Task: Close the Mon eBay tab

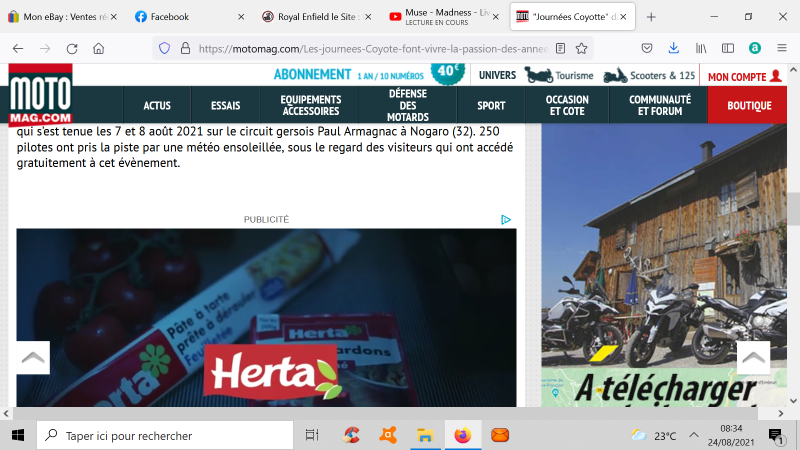Action: 114,17
